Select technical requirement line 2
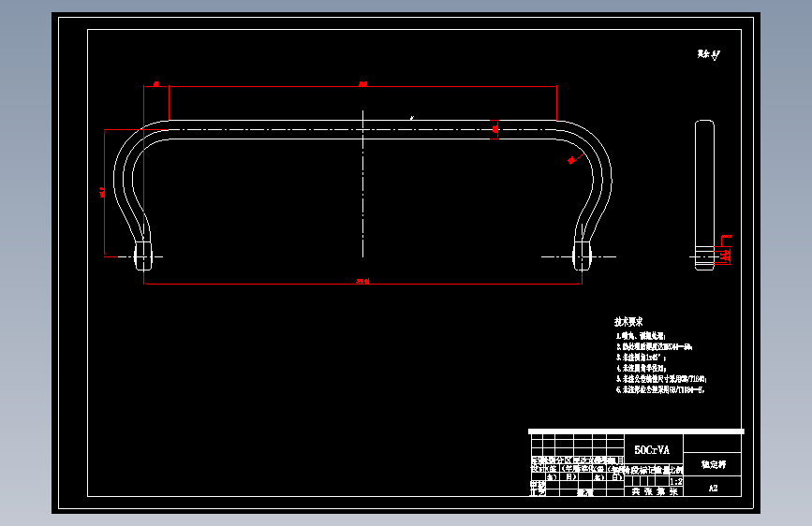Viewport: 812px width, 526px height. pos(655,347)
